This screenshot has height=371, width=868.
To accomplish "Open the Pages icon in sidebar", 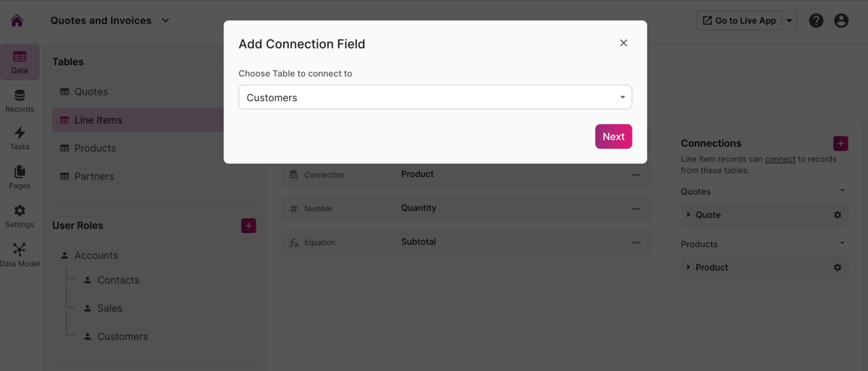I will [20, 177].
